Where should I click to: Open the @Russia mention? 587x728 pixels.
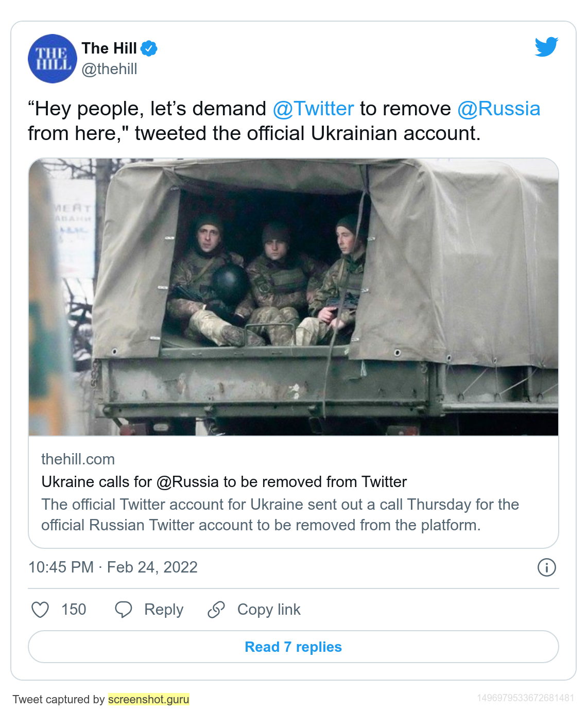(x=498, y=109)
